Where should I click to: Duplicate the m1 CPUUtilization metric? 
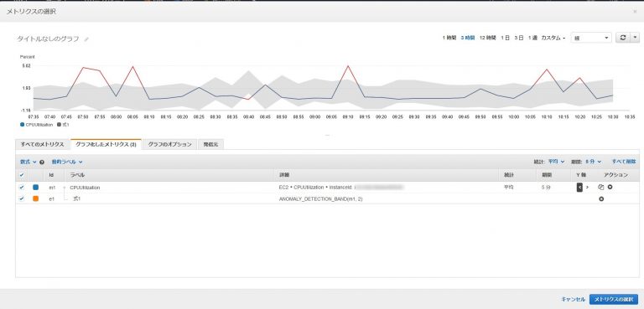click(601, 187)
